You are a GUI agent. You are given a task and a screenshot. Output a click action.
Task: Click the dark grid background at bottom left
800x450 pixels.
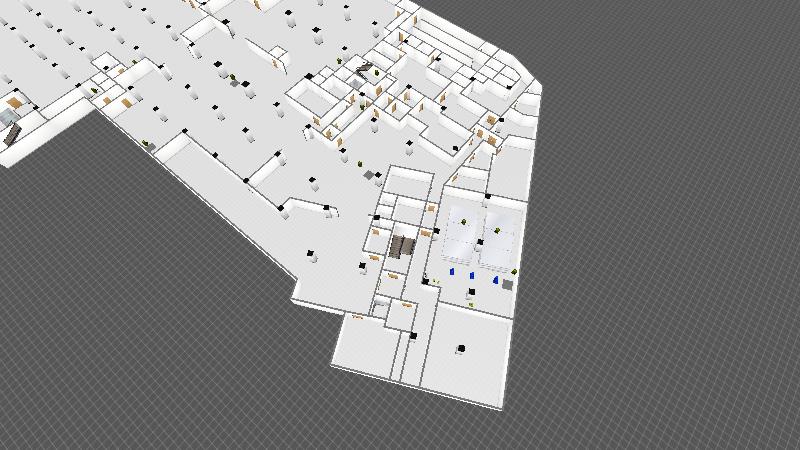pos(120,350)
